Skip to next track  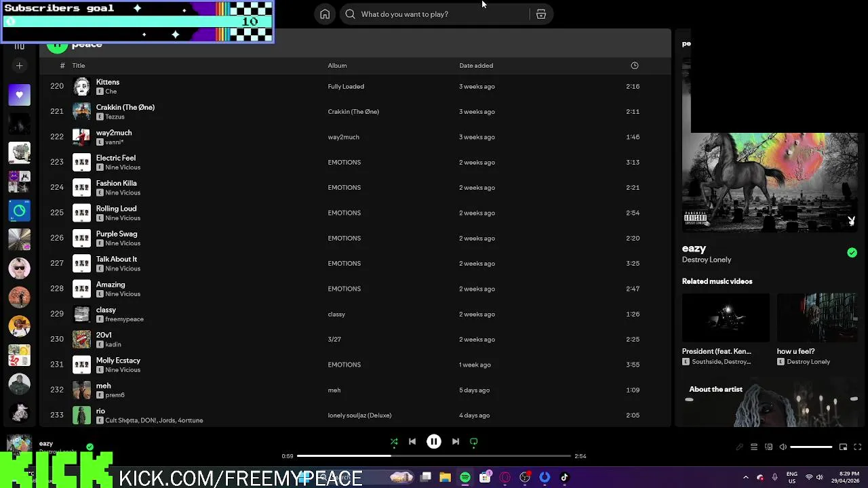coord(456,442)
